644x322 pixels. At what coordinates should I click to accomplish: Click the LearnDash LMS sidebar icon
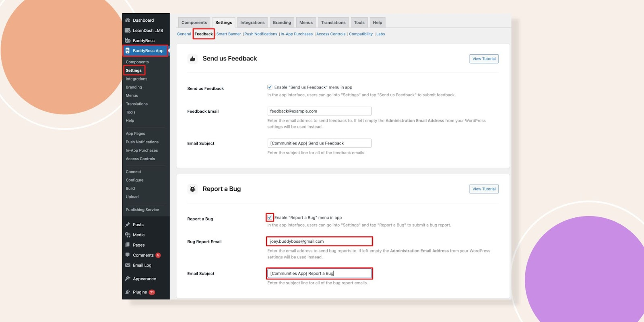point(128,30)
